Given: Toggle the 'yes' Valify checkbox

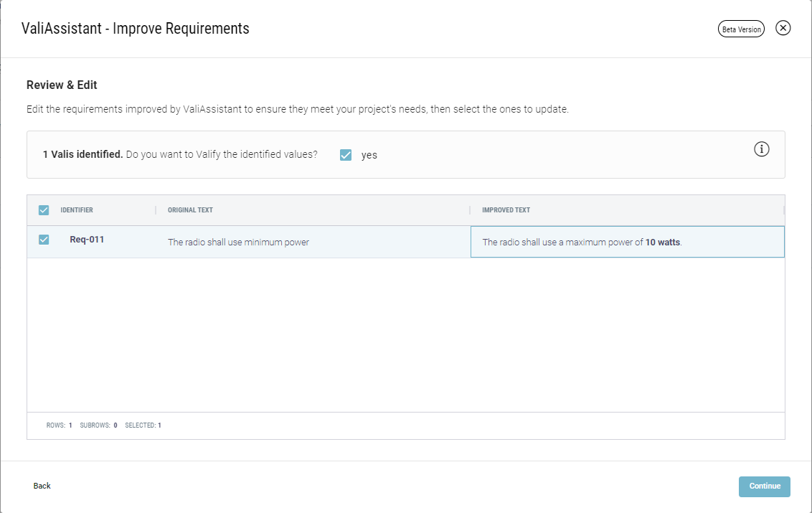Looking at the screenshot, I should (x=346, y=155).
